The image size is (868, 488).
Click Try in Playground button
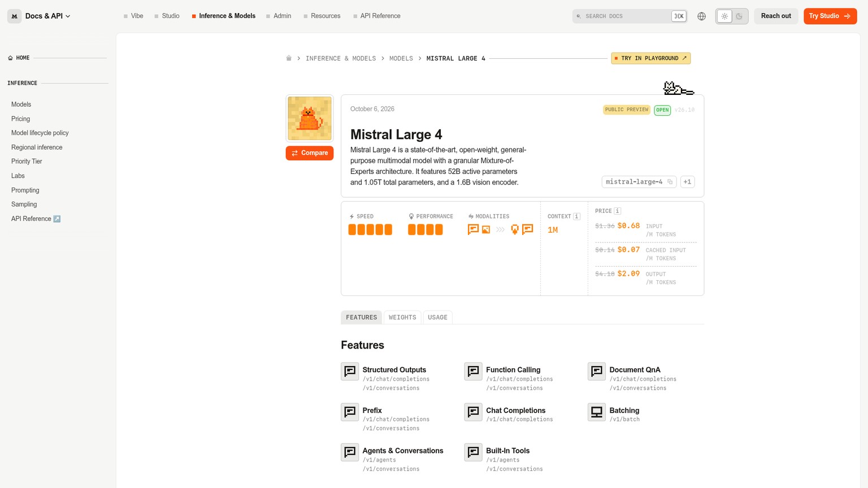pyautogui.click(x=651, y=58)
